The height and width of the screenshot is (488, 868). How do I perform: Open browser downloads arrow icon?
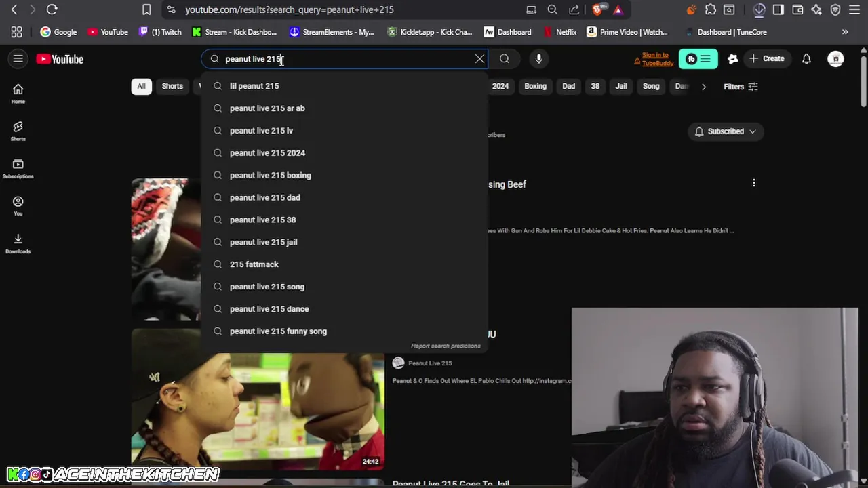click(759, 9)
